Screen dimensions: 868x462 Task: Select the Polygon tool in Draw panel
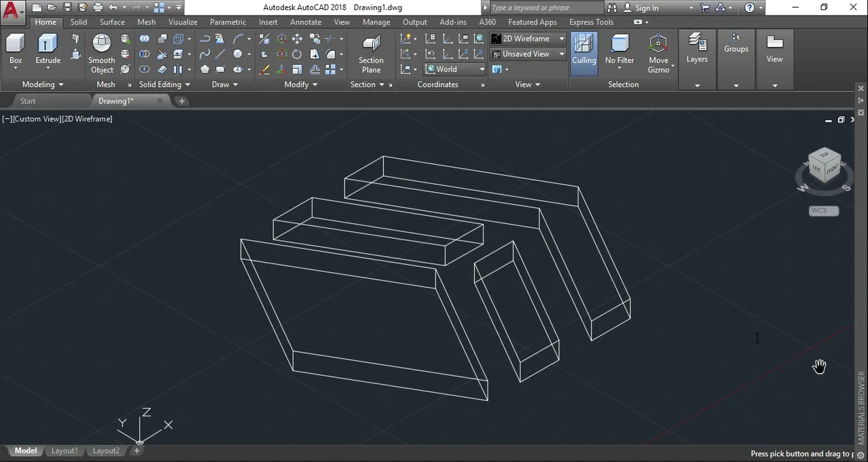pos(204,69)
